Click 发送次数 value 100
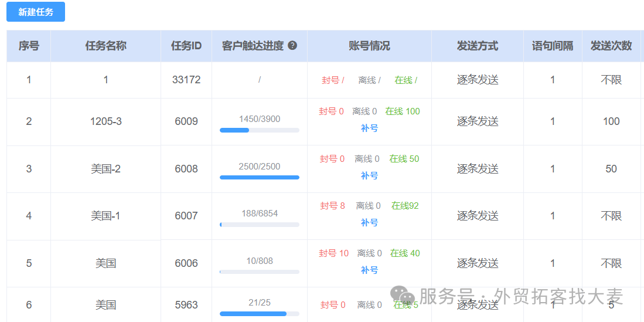This screenshot has height=322, width=644. click(611, 121)
